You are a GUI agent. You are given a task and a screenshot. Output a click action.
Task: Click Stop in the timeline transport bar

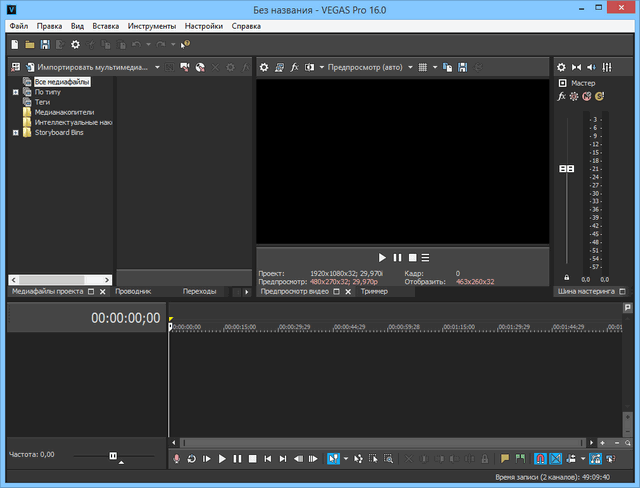tap(252, 459)
